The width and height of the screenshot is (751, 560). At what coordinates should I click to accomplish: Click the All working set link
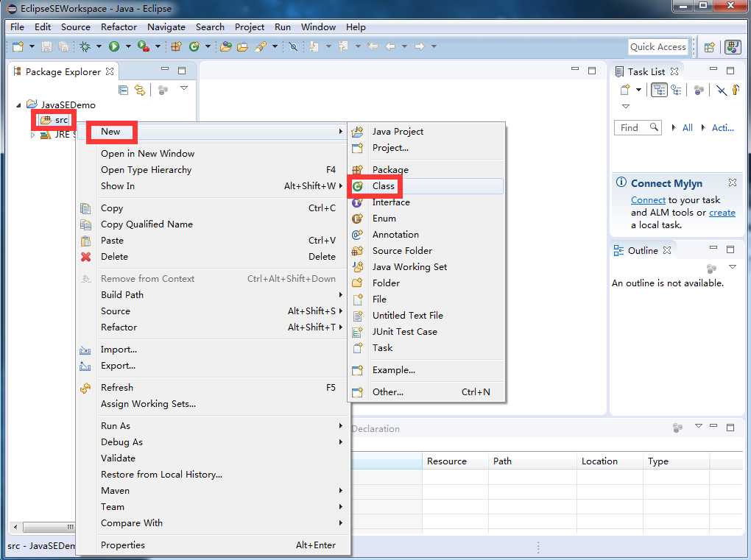687,128
